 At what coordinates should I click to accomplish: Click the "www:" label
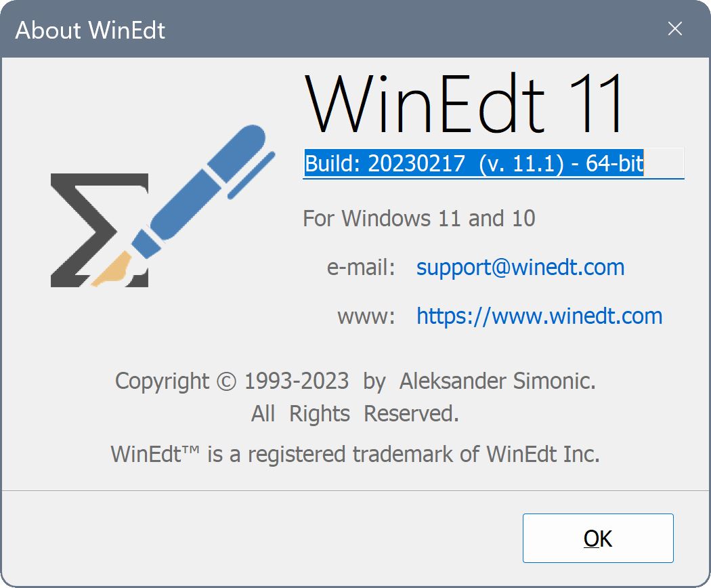pos(366,316)
